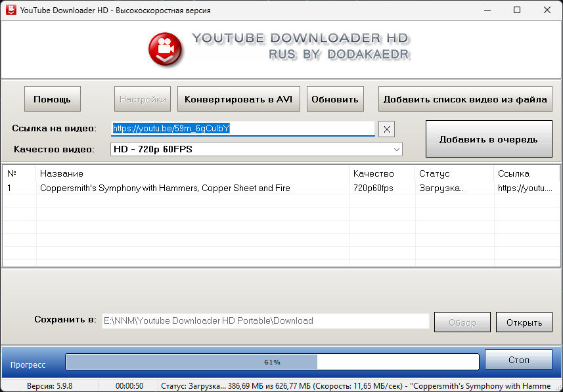This screenshot has height=392, width=563.
Task: Close the YouTube Downloader HD window
Action: pos(547,10)
